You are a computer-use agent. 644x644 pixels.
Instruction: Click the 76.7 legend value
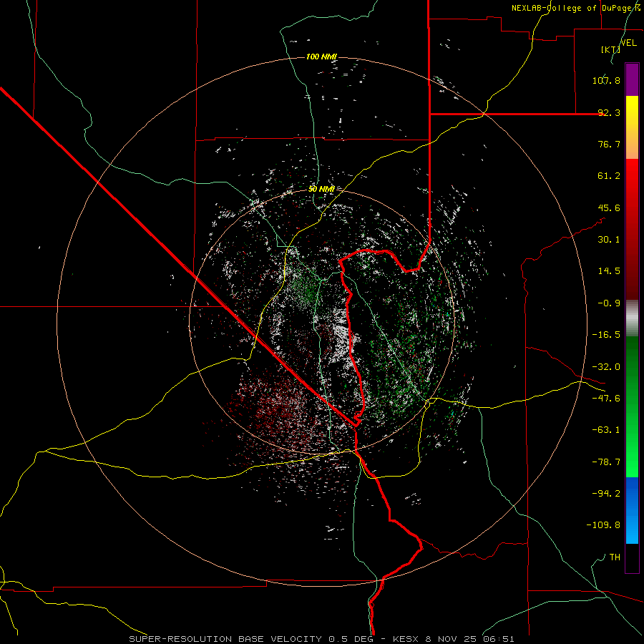[609, 144]
